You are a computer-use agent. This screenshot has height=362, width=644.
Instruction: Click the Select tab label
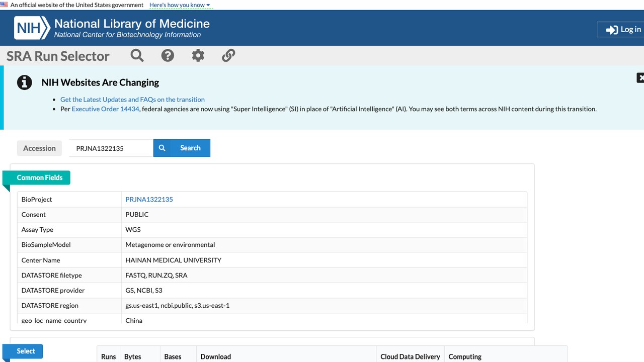click(23, 351)
